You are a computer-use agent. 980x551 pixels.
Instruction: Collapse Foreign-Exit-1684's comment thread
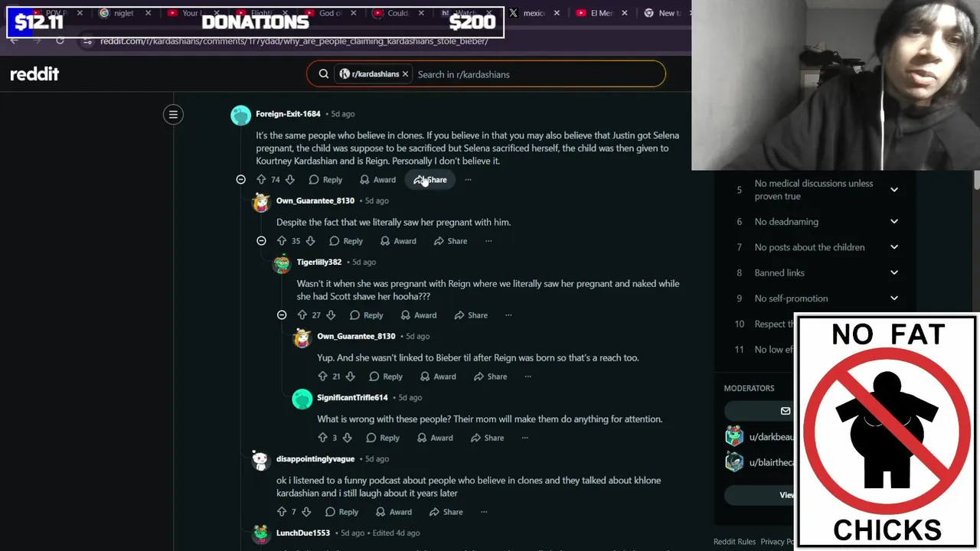[240, 180]
